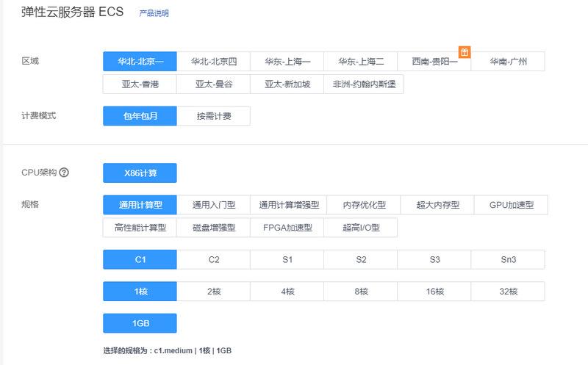588x365 pixels.
Task: Select 32核 CPU count
Action: [x=508, y=291]
